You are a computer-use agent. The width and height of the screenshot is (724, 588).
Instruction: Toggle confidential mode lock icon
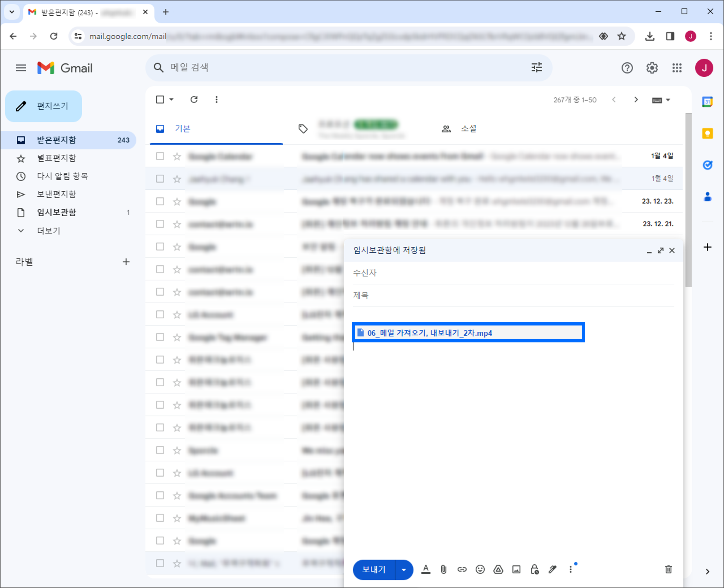(535, 569)
